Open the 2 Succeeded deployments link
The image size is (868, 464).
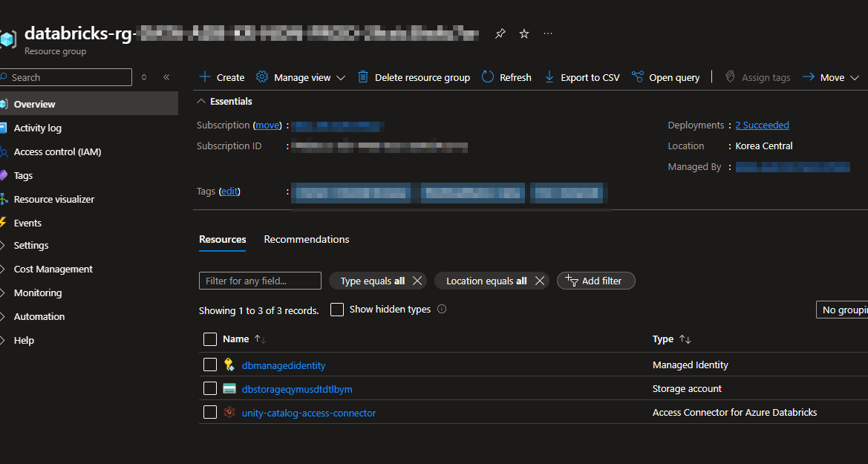click(763, 125)
